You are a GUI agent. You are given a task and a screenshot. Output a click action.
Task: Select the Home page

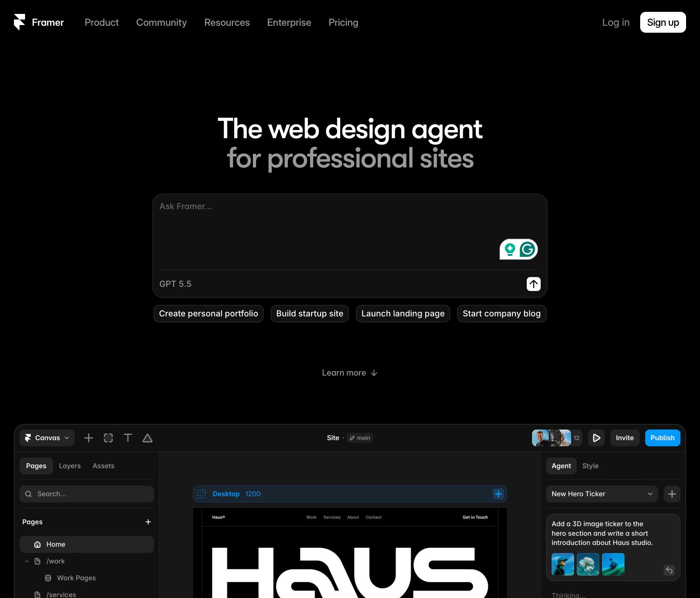point(87,544)
